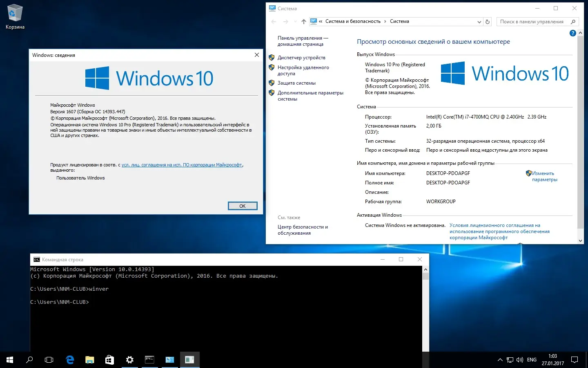This screenshot has width=588, height=368.
Task: Open 'Панель управления — домашняя страница'
Action: (303, 41)
